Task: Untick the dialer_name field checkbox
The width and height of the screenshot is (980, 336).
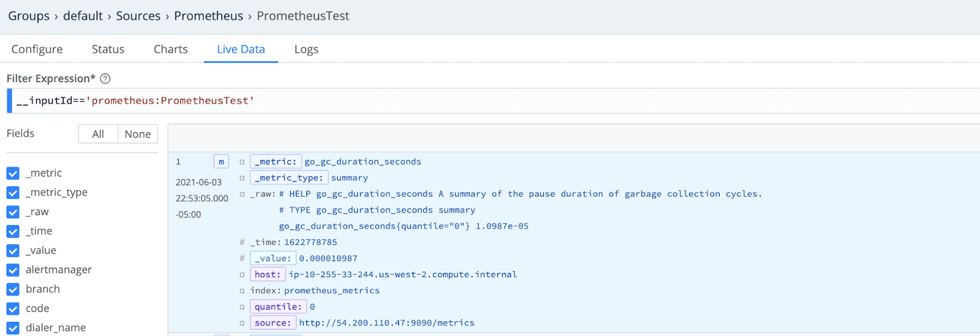Action: pos(13,328)
